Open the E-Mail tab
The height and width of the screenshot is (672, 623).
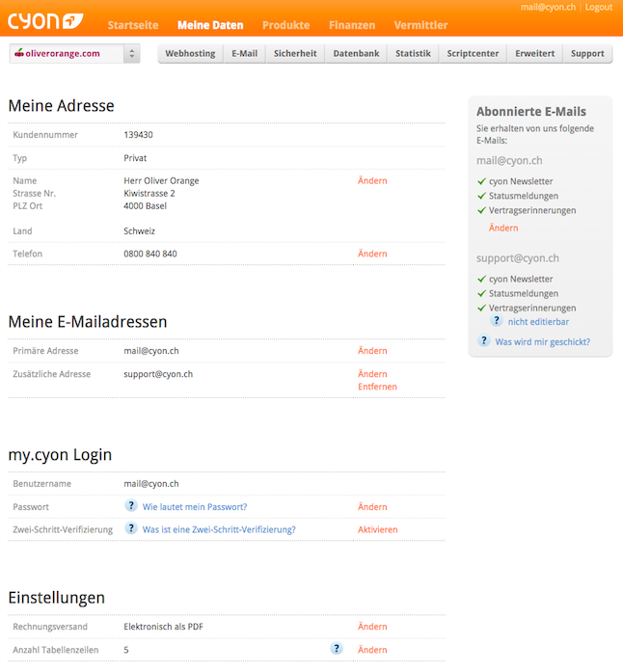point(244,54)
